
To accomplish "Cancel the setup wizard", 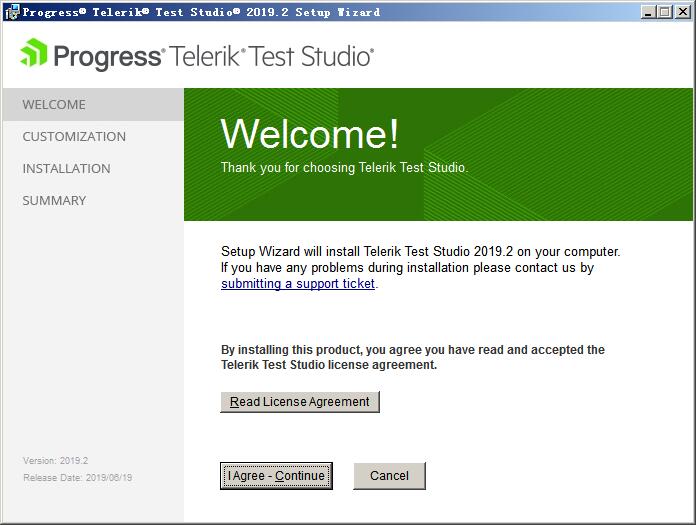I will point(389,476).
